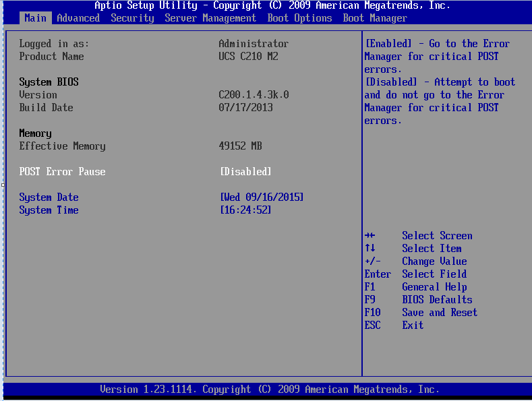Click the F10 key hint

(x=373, y=313)
